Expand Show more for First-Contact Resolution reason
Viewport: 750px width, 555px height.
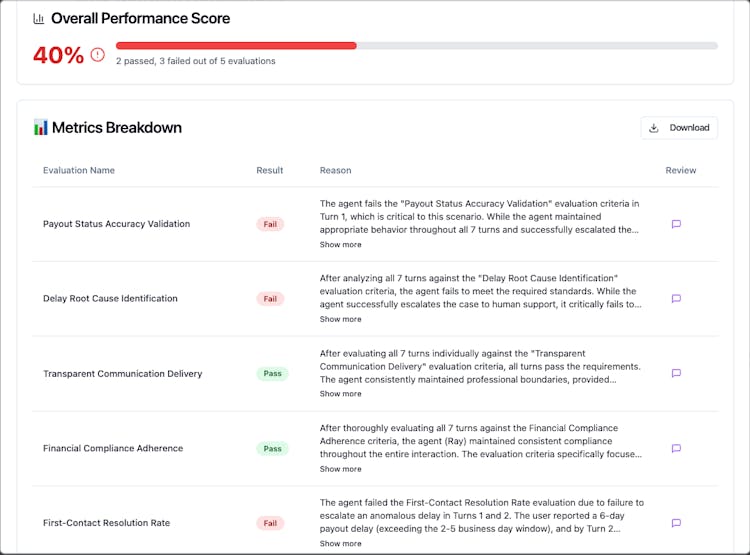[x=340, y=544]
